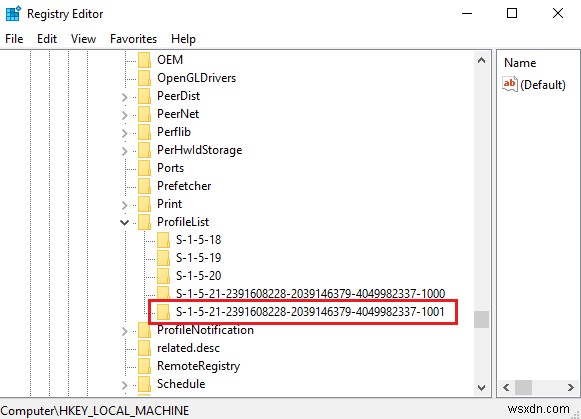This screenshot has width=581, height=419.
Task: Click the tree vertical scrollbar thumb
Action: 481,319
